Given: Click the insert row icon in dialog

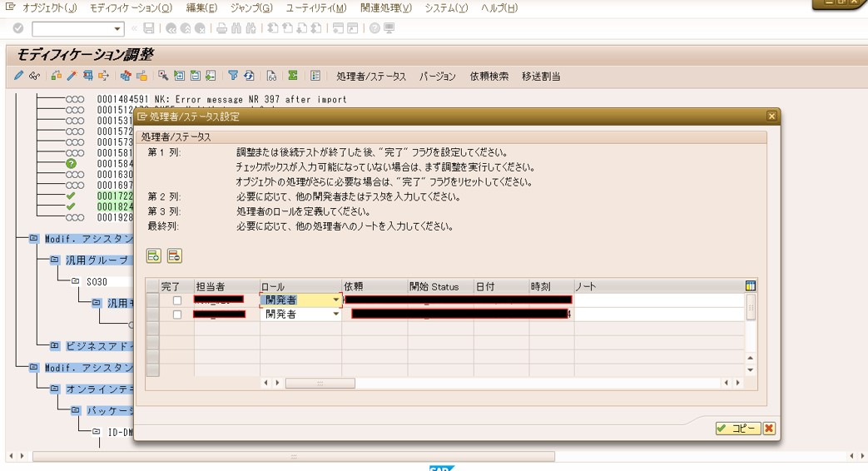Looking at the screenshot, I should click(154, 256).
